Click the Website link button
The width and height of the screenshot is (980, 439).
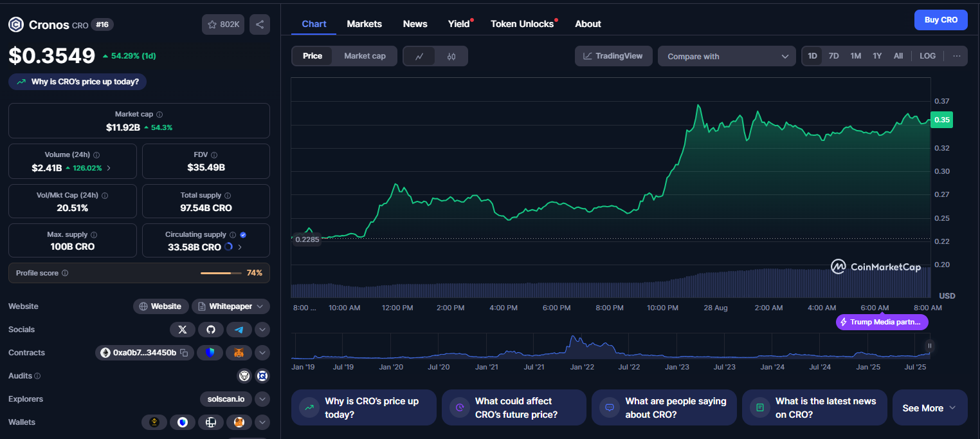click(x=161, y=306)
